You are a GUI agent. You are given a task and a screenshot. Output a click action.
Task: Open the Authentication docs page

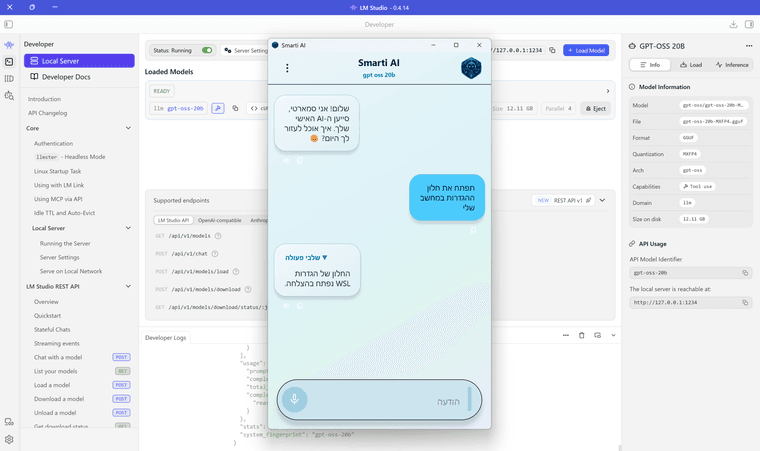53,144
